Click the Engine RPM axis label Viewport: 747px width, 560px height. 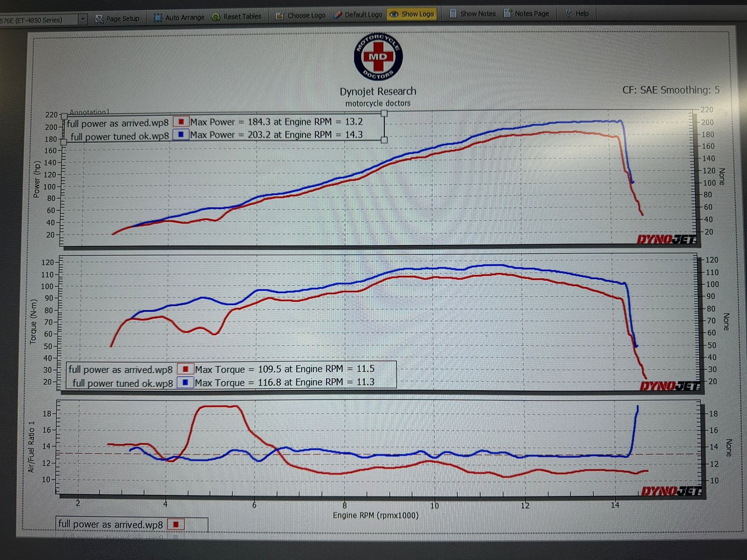375,515
